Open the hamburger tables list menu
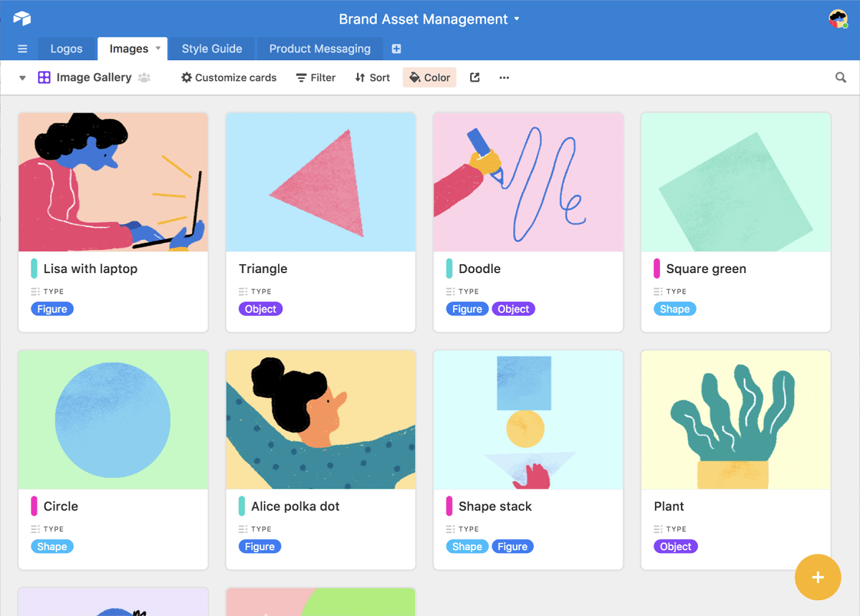Screen dimensions: 860x616 [22, 49]
